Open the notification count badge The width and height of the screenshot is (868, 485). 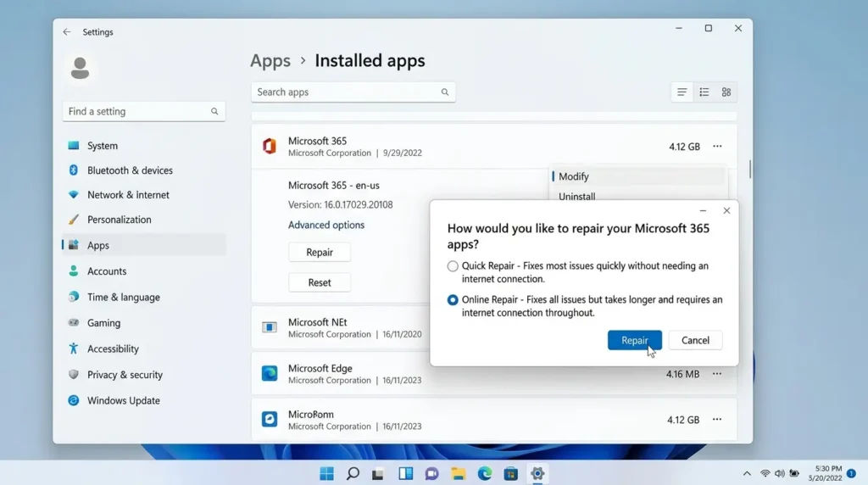851,473
